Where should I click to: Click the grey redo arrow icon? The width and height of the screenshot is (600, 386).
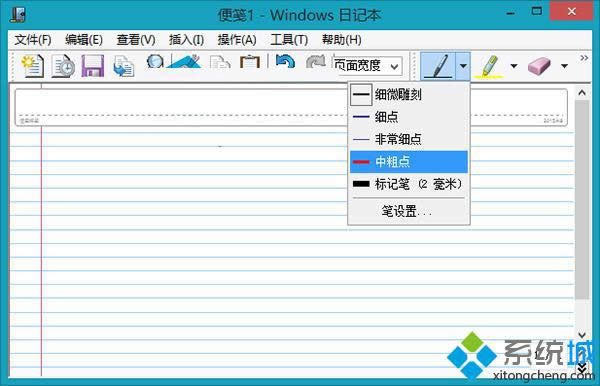(x=315, y=62)
